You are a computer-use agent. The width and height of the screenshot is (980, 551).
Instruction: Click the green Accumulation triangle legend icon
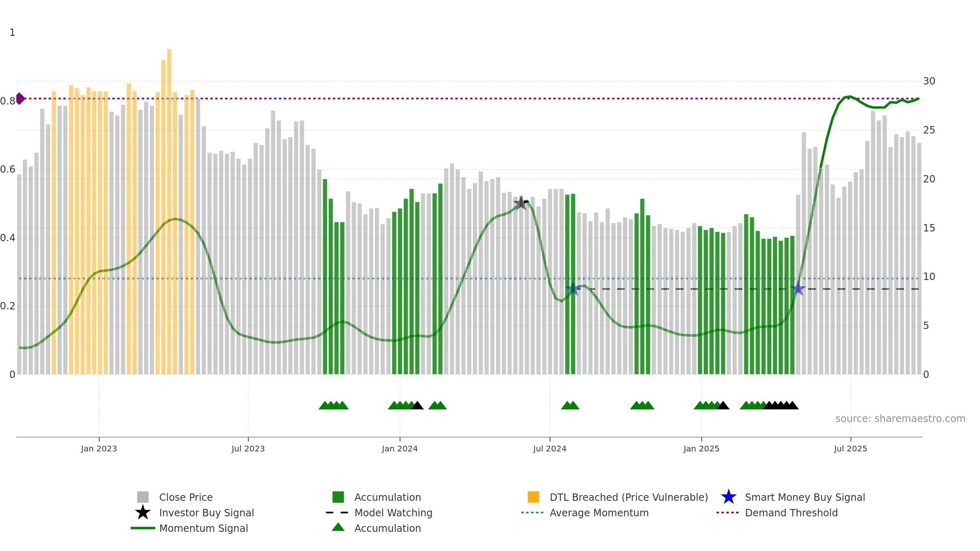coord(338,527)
